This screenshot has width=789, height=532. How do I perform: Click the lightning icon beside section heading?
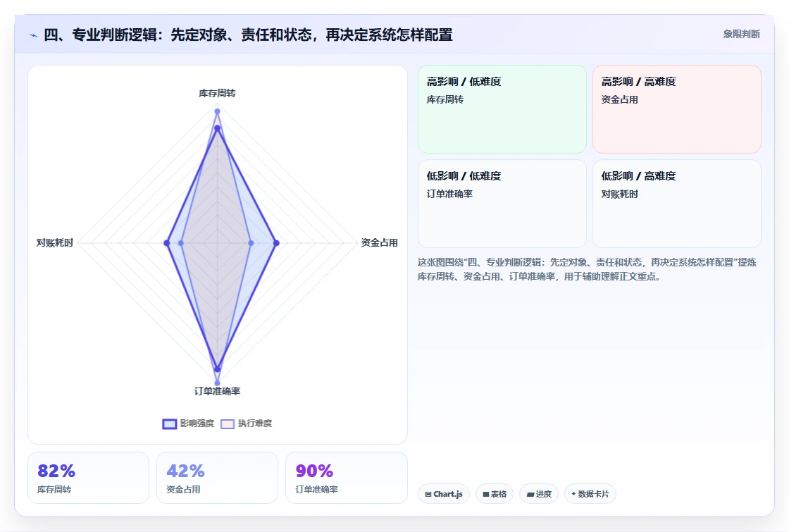pyautogui.click(x=34, y=35)
